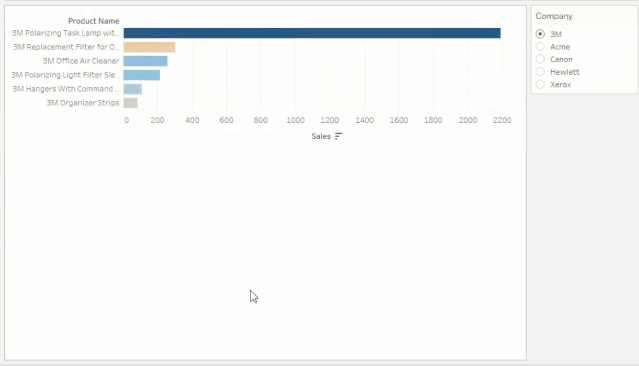Click the Product Name column header
The height and width of the screenshot is (366, 639).
94,21
